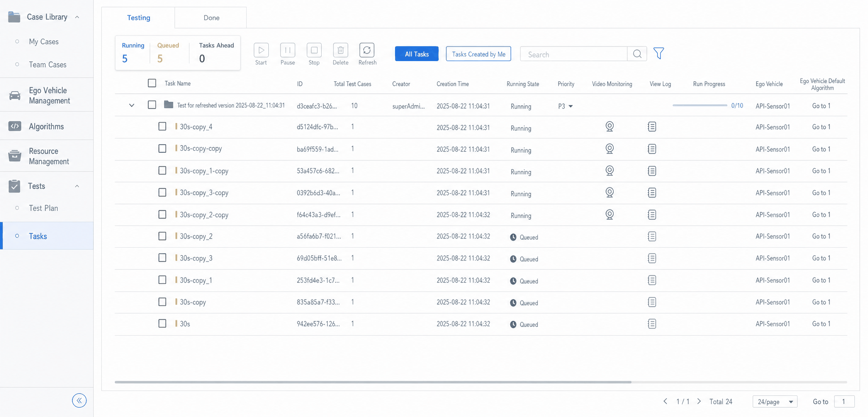The height and width of the screenshot is (417, 868).
Task: Open the P3 priority dropdown
Action: 566,106
